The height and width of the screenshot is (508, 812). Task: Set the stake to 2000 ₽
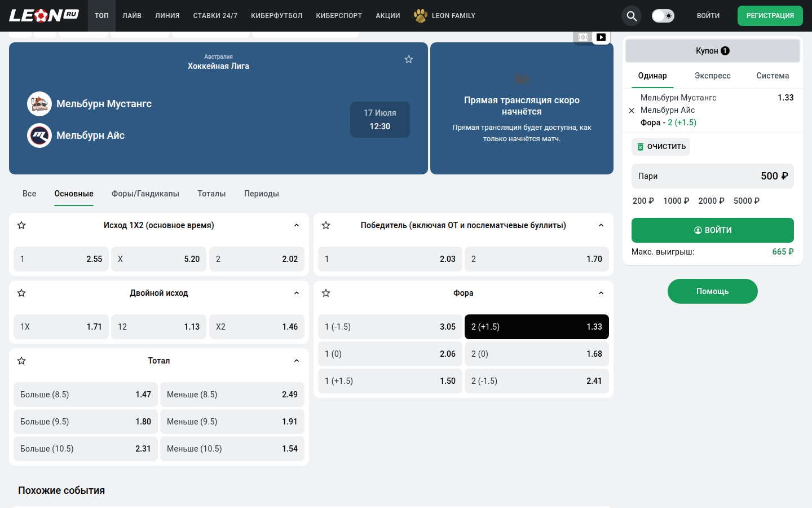[x=712, y=201]
